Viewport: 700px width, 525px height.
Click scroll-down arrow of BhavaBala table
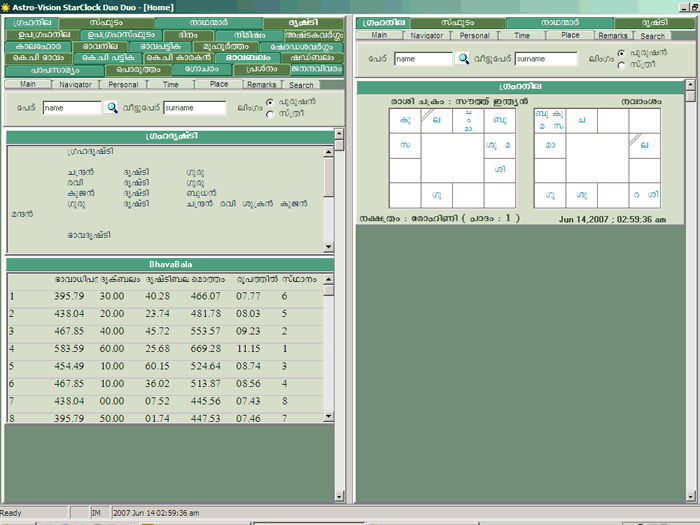pos(329,416)
